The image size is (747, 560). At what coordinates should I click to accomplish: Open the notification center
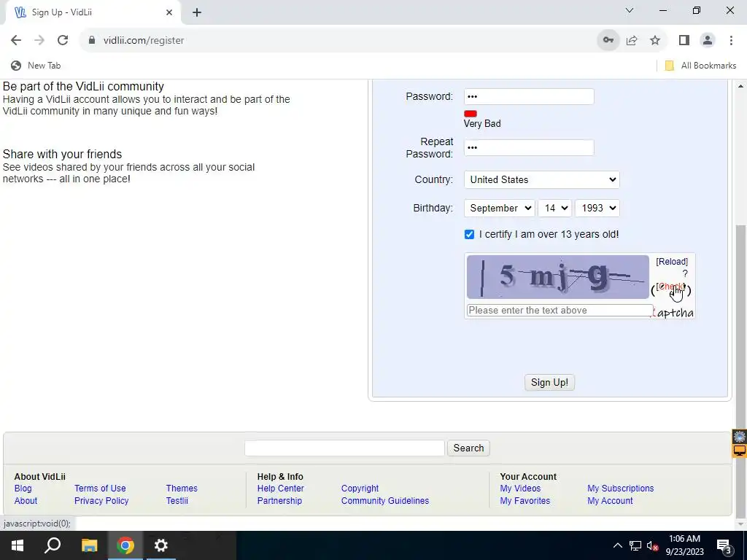pos(724,545)
